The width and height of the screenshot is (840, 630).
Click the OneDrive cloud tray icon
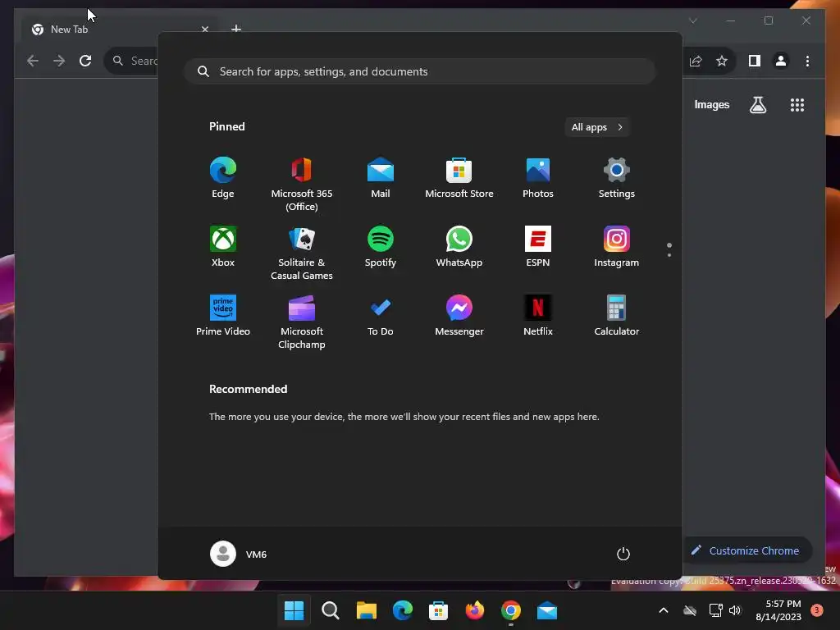point(690,610)
